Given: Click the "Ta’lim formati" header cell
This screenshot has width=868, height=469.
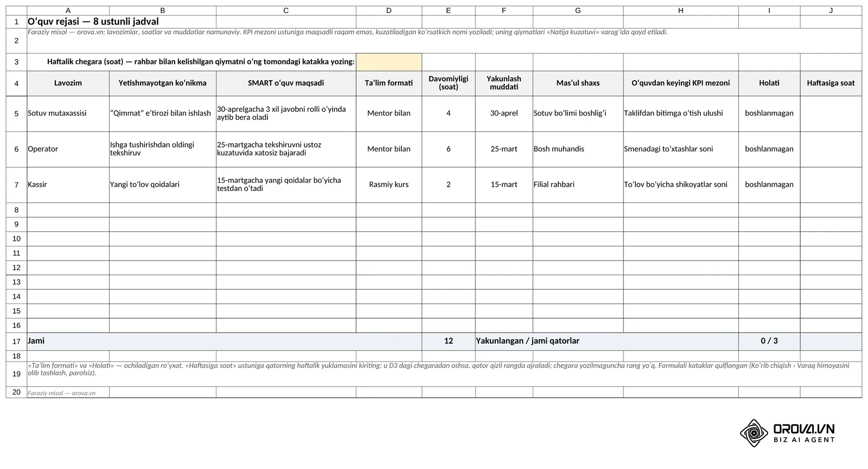Looking at the screenshot, I should click(x=388, y=83).
